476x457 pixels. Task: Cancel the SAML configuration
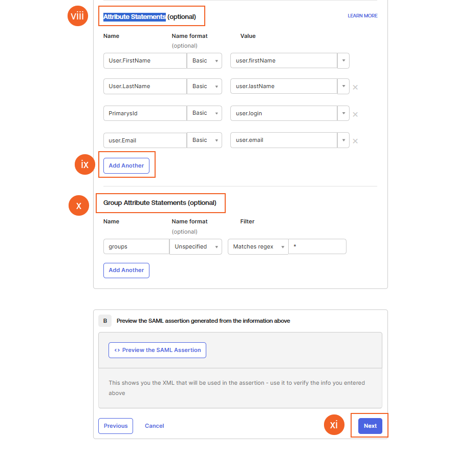click(x=154, y=426)
